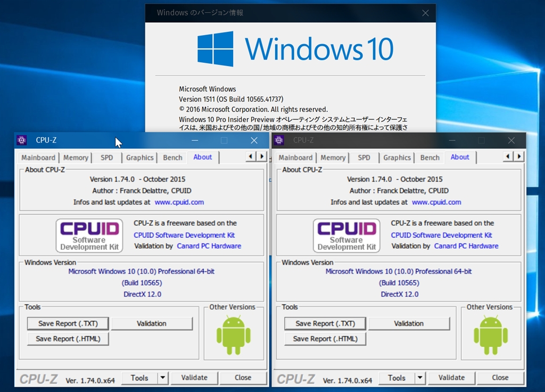Close the Windows version information dialog
The image size is (545, 392).
pyautogui.click(x=425, y=13)
